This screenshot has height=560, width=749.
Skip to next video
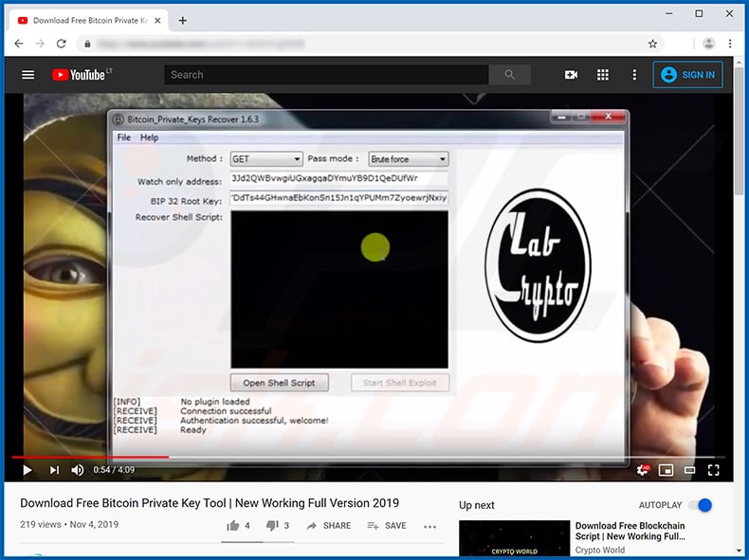[54, 470]
